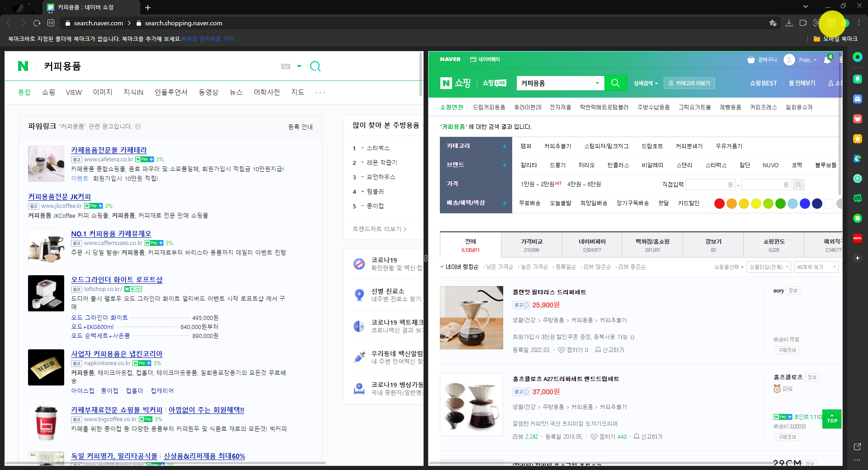Click the green search button in Naver Shopping
This screenshot has width=868, height=470.
[615, 83]
